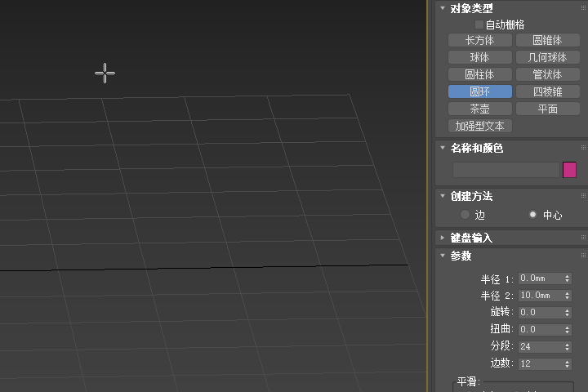
Task: Click the 半径 1 value field
Action: [x=541, y=278]
